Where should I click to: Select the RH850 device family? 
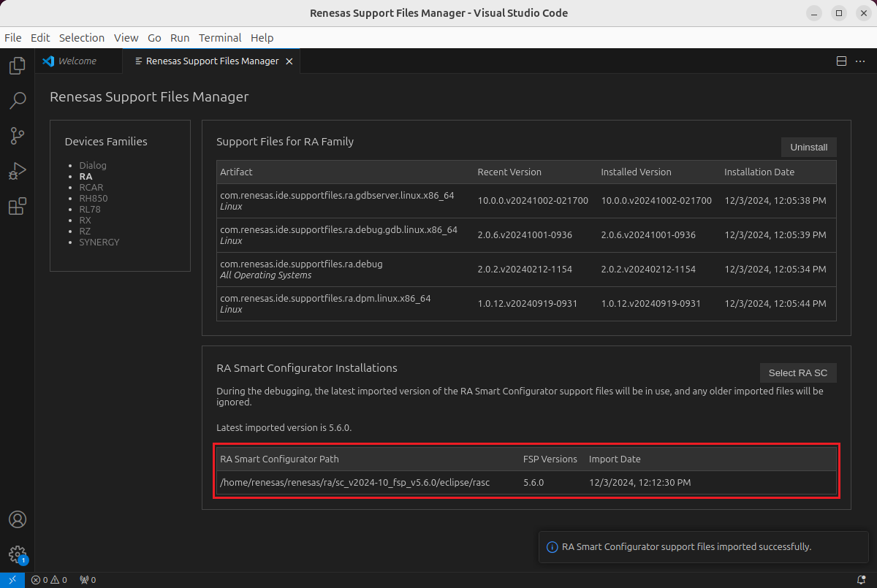point(94,199)
